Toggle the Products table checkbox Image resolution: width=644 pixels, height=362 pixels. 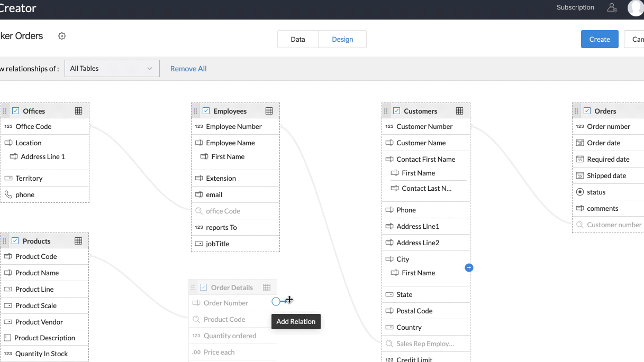[15, 241]
